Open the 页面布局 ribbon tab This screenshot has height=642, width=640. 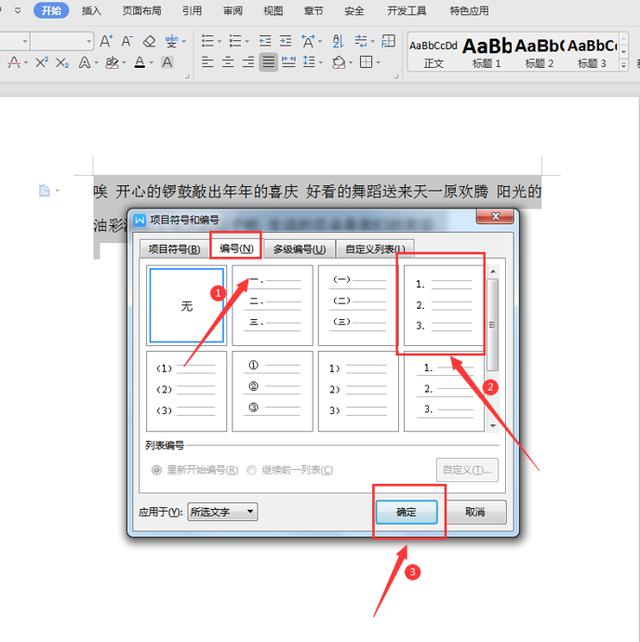point(142,11)
